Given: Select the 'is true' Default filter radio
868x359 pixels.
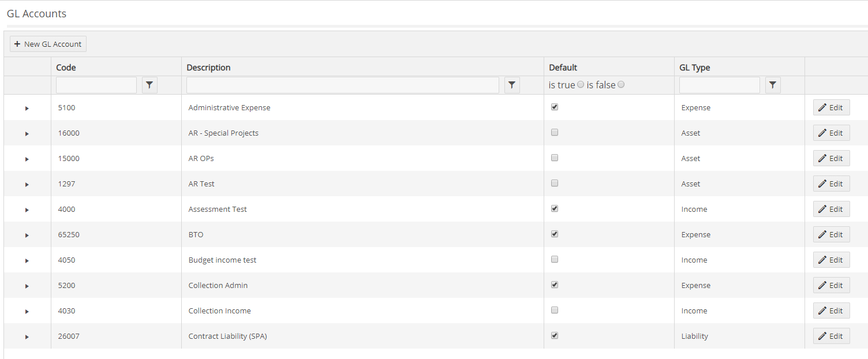Looking at the screenshot, I should 580,84.
